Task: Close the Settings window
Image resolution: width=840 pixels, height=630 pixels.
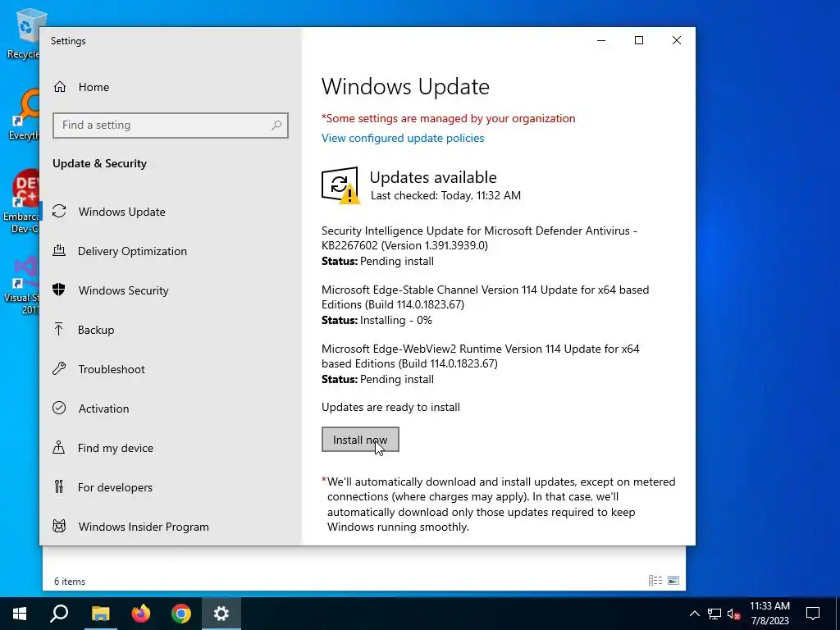Action: click(677, 40)
